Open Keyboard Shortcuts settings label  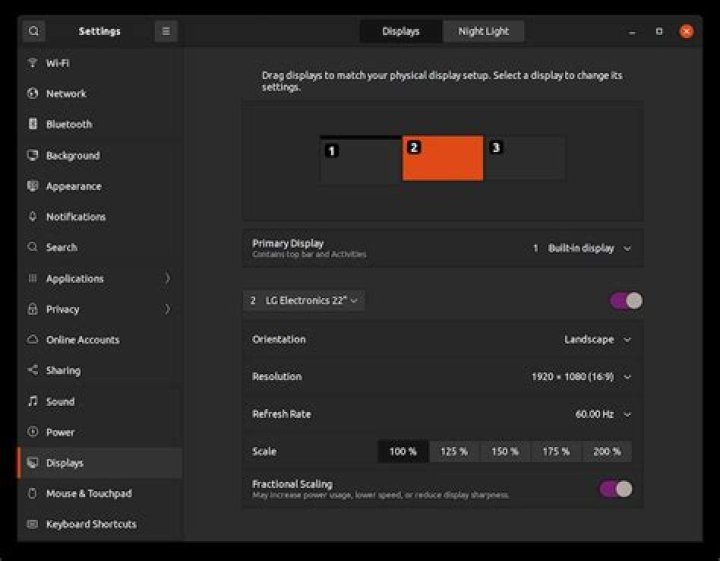tap(91, 524)
